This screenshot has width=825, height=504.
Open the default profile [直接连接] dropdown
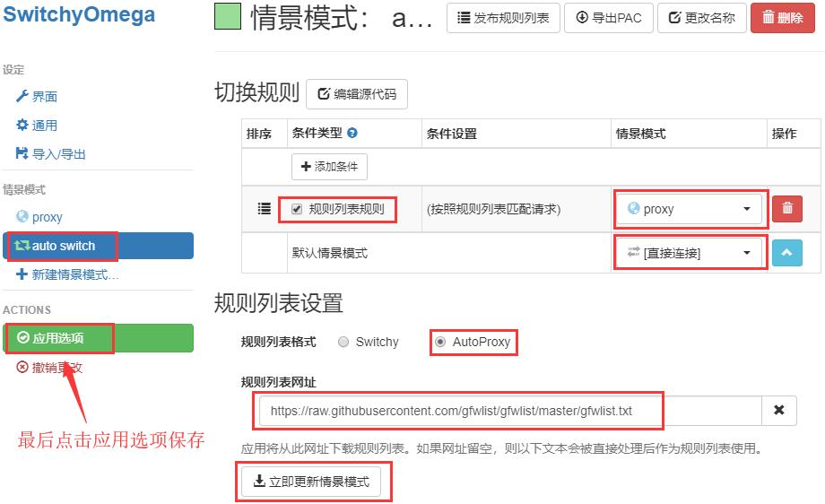(x=689, y=253)
